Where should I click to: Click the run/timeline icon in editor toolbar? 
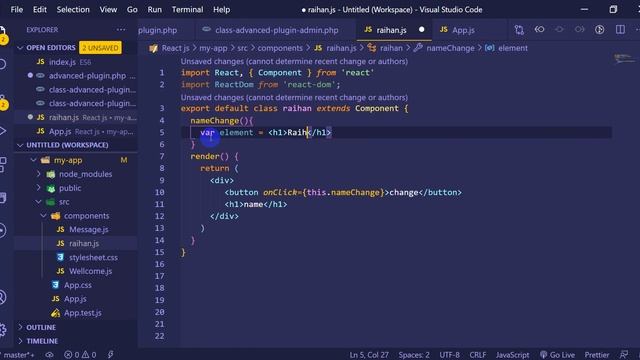599,29
